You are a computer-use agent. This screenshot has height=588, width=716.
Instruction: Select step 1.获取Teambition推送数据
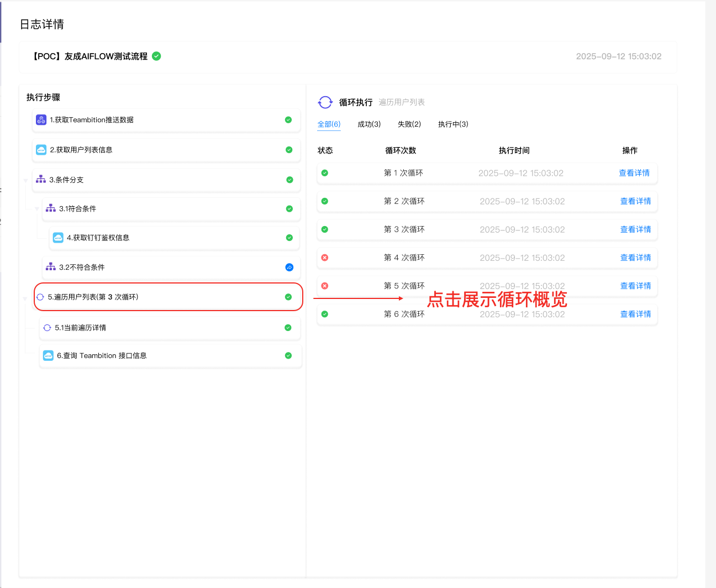(166, 120)
